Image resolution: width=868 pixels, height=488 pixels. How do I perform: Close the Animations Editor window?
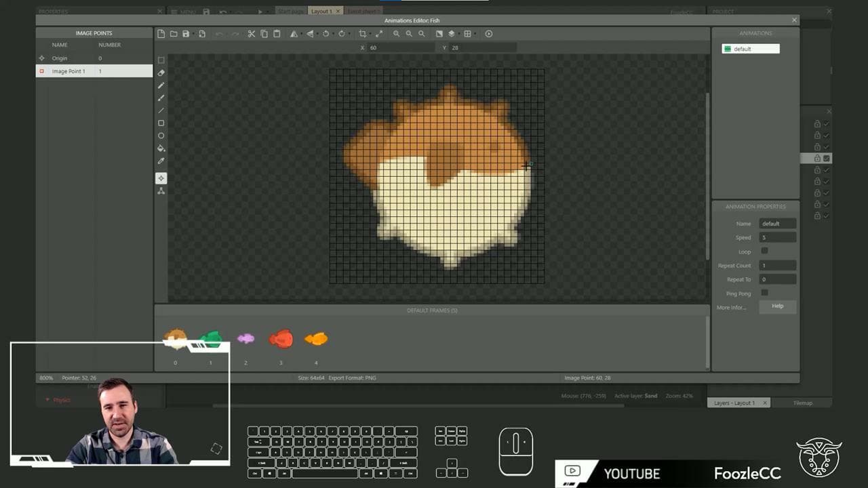click(794, 20)
